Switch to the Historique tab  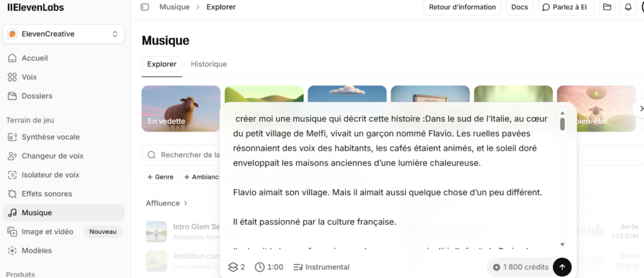click(209, 64)
